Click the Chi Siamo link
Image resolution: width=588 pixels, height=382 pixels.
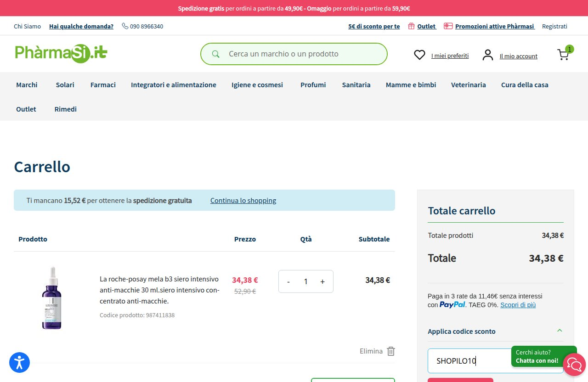click(28, 26)
